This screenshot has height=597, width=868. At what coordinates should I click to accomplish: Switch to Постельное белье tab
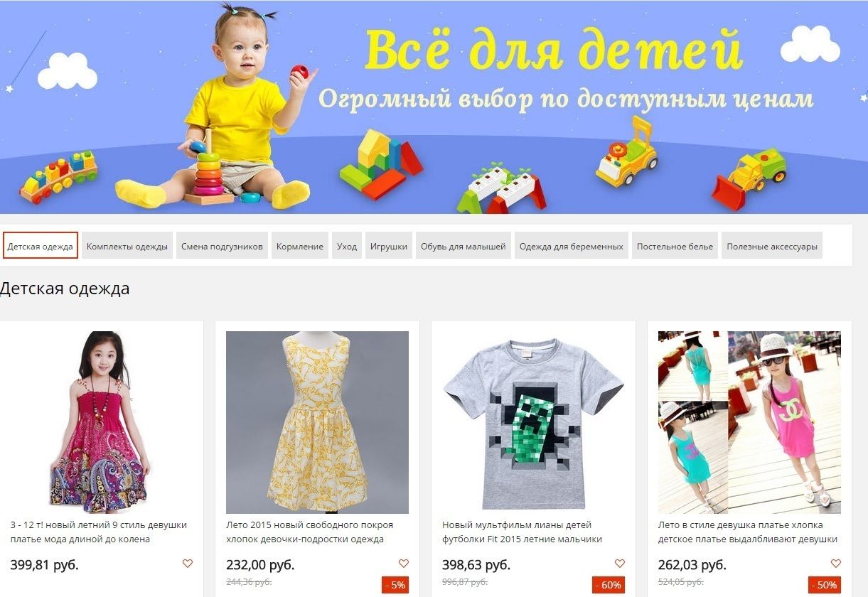click(675, 246)
